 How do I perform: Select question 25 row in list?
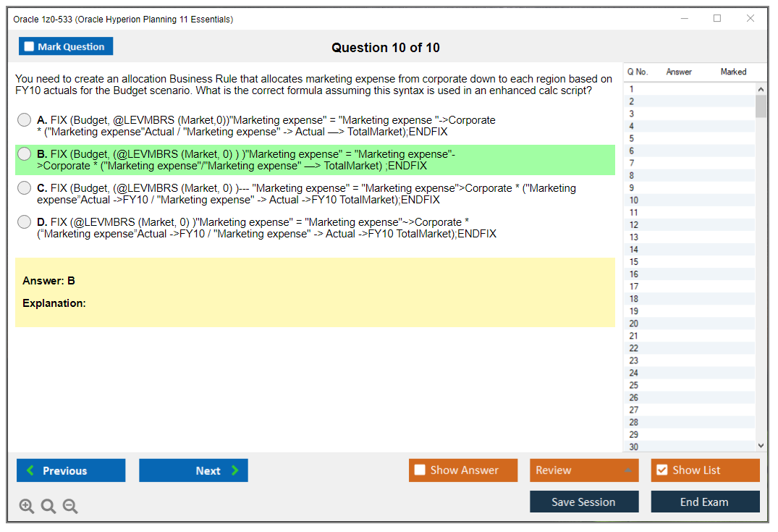[688, 385]
